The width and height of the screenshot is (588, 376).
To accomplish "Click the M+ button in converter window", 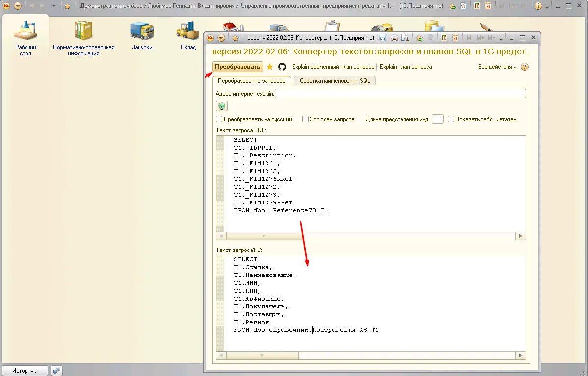I will click(481, 38).
